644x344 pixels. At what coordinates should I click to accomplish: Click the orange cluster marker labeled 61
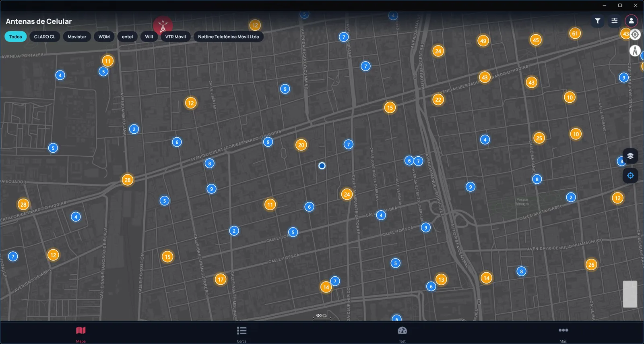point(575,33)
